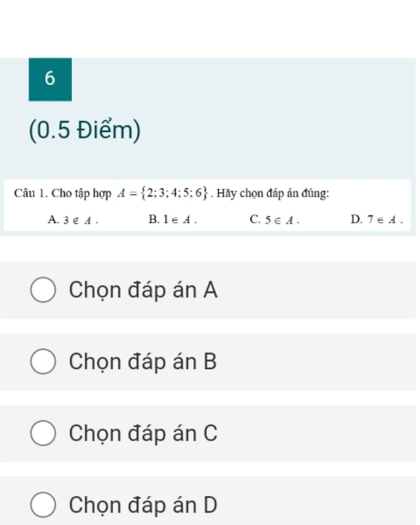Select the radio button for Chọn đáp án A
420x525 pixels.
[43, 290]
